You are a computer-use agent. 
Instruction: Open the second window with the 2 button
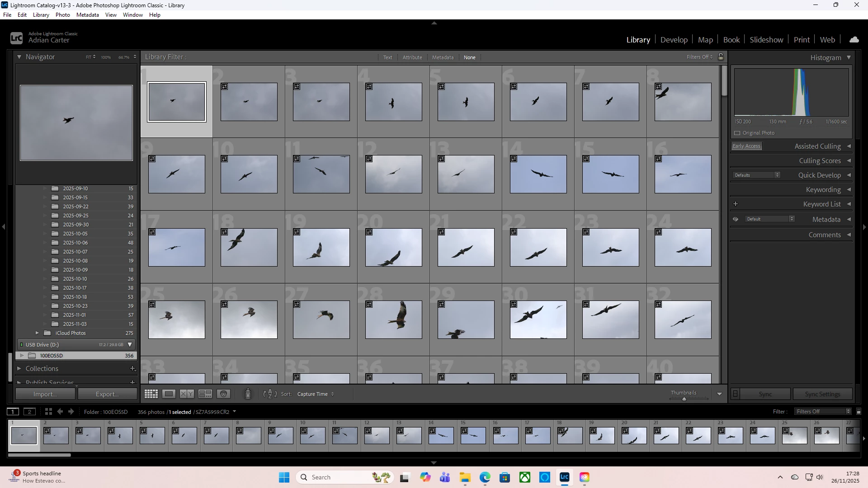pos(29,412)
